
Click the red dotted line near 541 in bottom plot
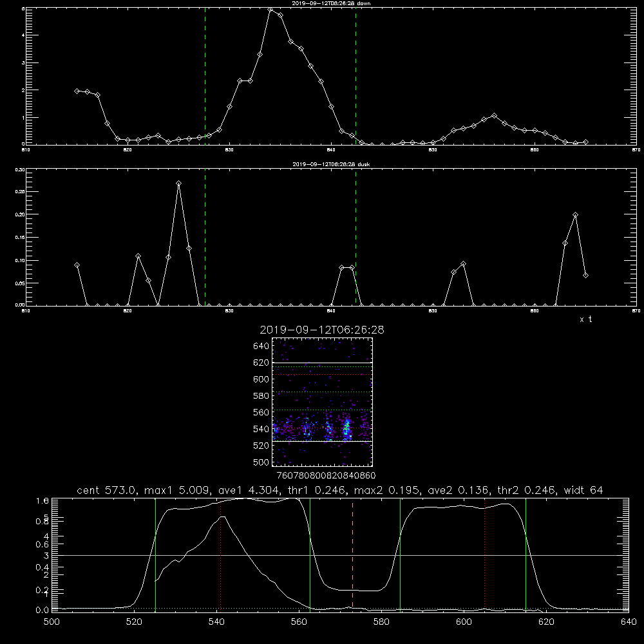coord(220,555)
